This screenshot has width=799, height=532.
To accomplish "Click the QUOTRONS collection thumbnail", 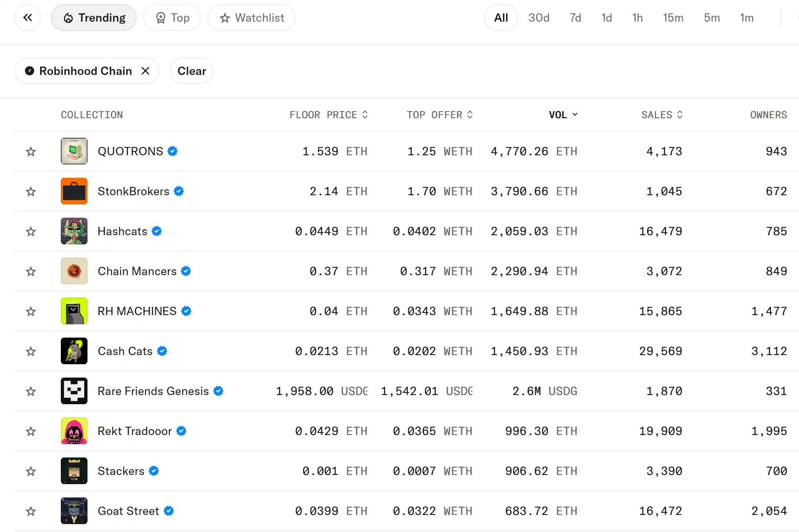I will click(x=74, y=151).
